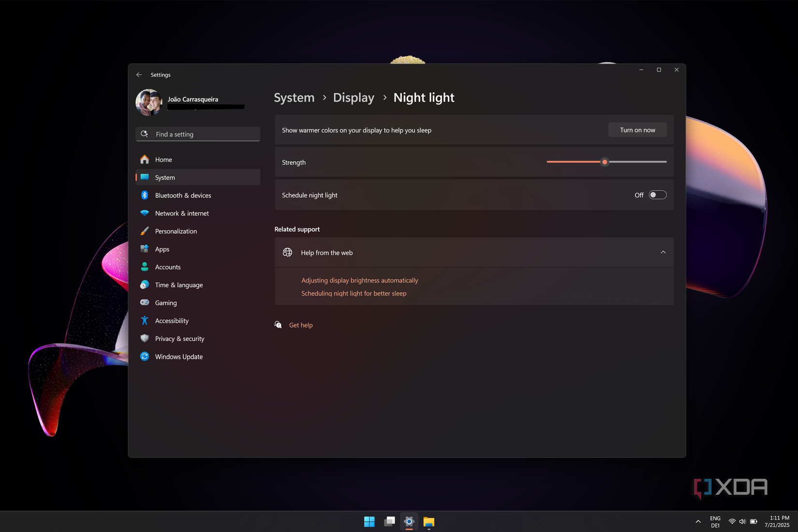This screenshot has width=798, height=532.
Task: Click the user profile picture
Action: tap(149, 102)
